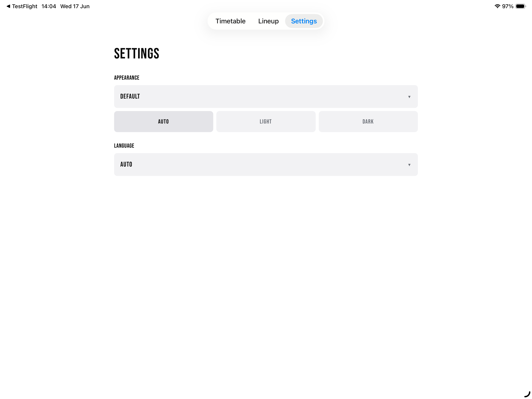Choose the Light appearance mode
Image resolution: width=532 pixels, height=399 pixels.
pyautogui.click(x=266, y=122)
